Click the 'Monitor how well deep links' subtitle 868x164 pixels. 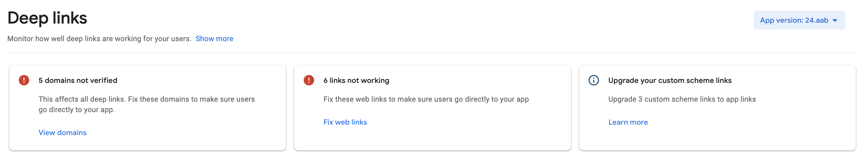point(99,39)
